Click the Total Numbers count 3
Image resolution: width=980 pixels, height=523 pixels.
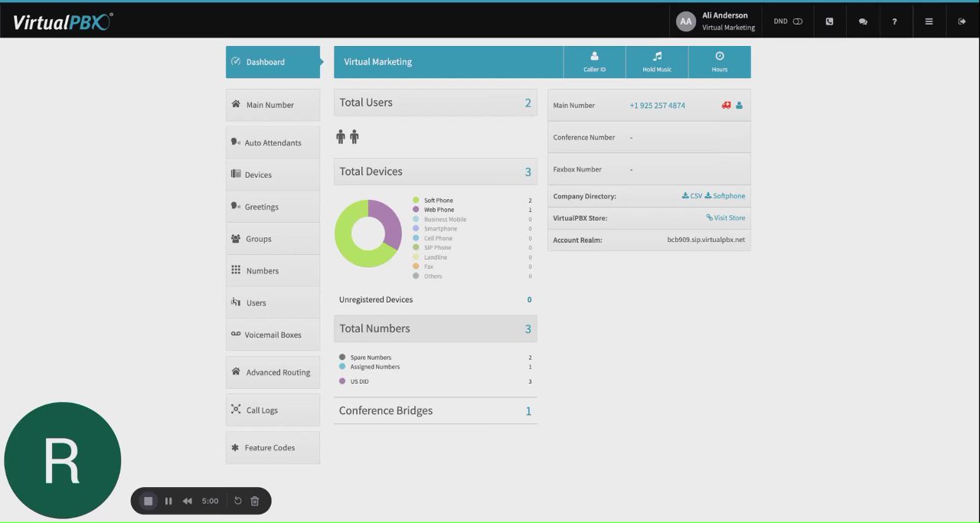[528, 329]
